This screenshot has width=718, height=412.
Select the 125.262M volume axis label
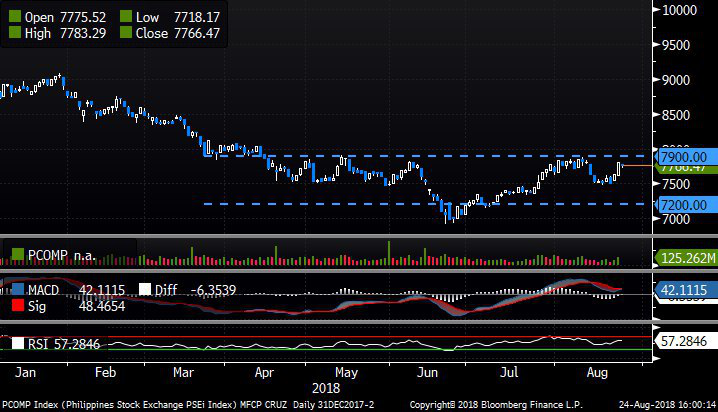point(686,259)
